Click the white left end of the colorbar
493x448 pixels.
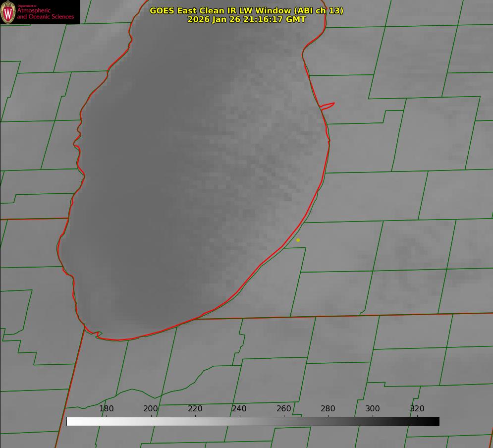pos(70,421)
